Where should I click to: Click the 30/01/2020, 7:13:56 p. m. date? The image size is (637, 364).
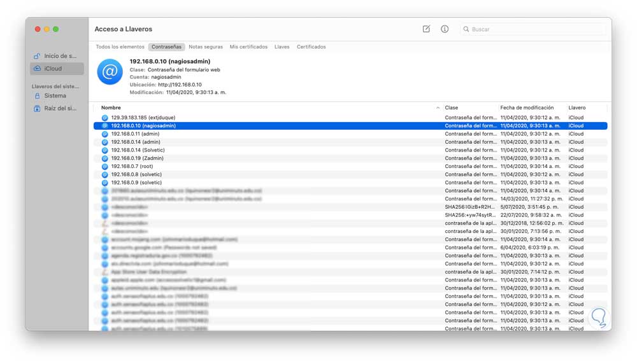tap(530, 231)
